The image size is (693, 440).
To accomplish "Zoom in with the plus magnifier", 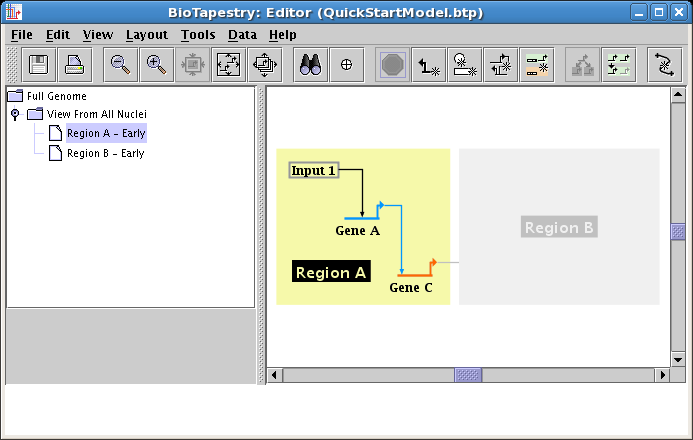I will click(156, 65).
